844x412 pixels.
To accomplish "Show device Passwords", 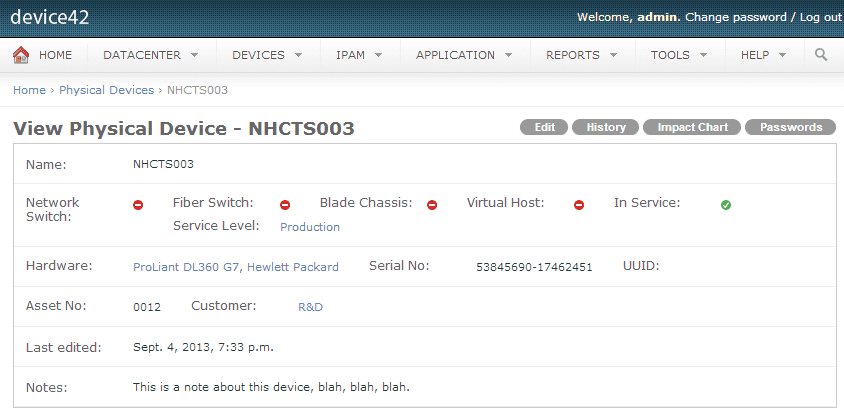I will coord(791,127).
